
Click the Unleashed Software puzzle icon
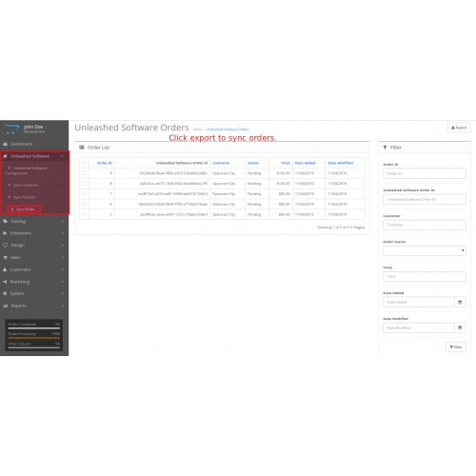[5, 156]
